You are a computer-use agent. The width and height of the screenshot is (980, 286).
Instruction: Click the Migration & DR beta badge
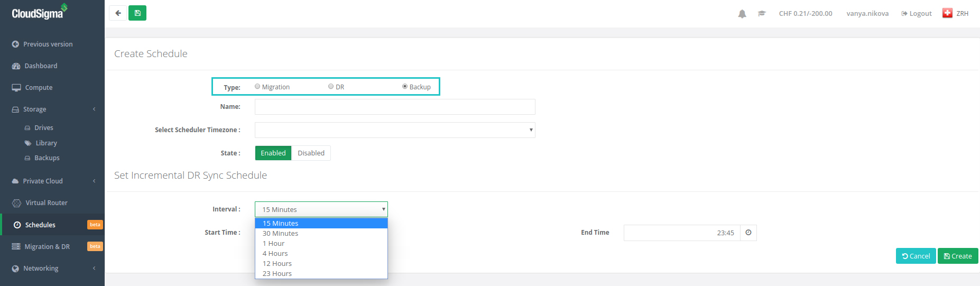point(95,246)
